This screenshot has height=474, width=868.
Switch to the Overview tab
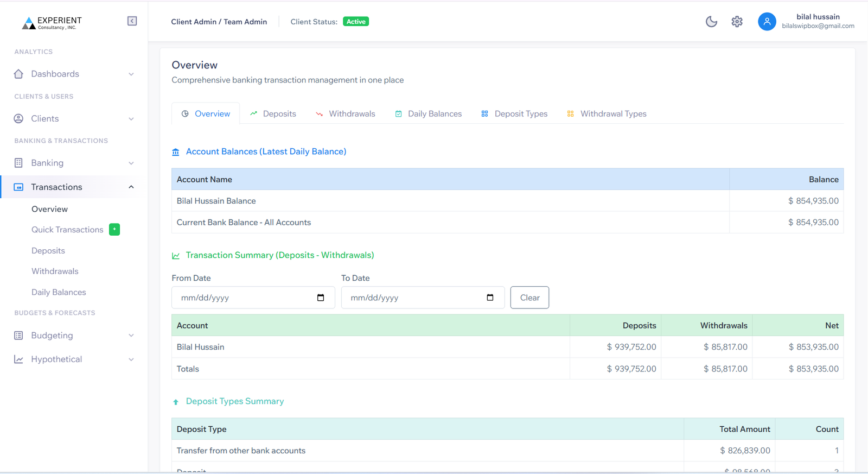pos(206,113)
